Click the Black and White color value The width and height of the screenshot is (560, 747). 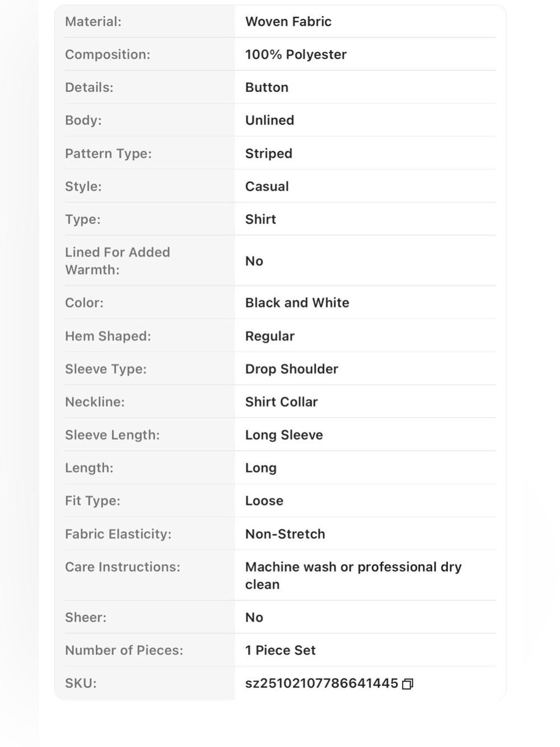(297, 303)
